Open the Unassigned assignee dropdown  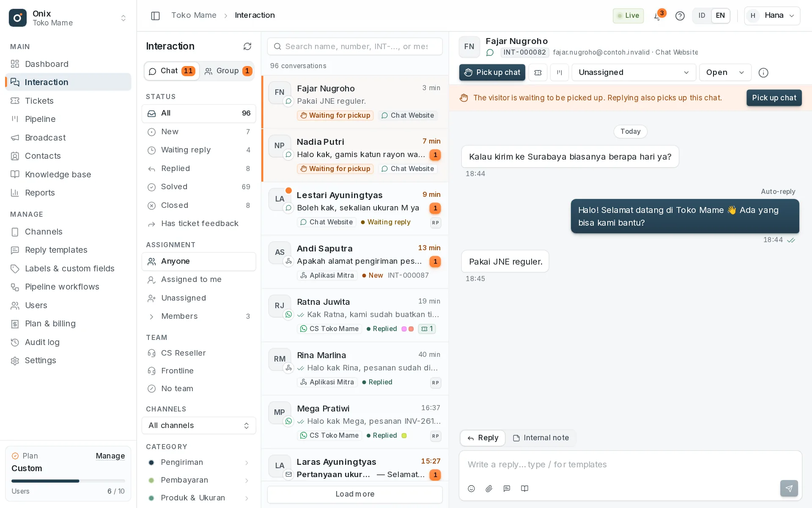coord(634,72)
